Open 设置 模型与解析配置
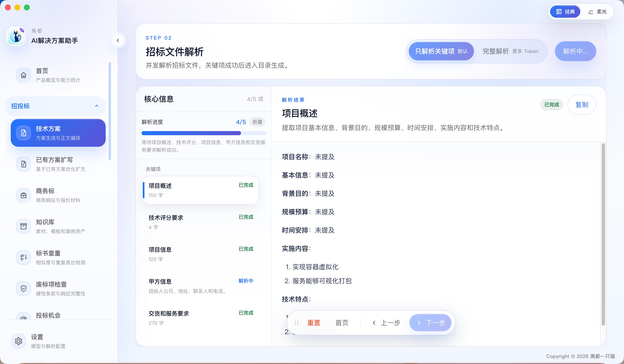 58,341
